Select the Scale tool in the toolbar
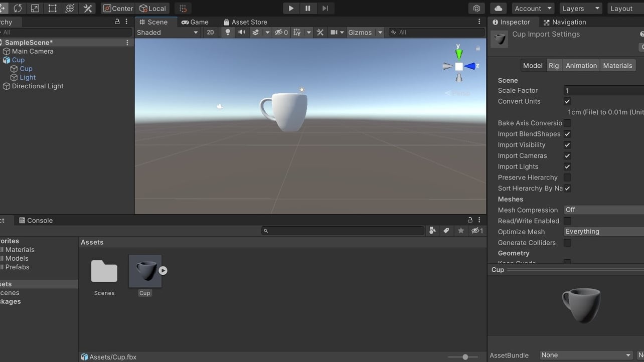Viewport: 644px width, 362px height. (x=35, y=8)
